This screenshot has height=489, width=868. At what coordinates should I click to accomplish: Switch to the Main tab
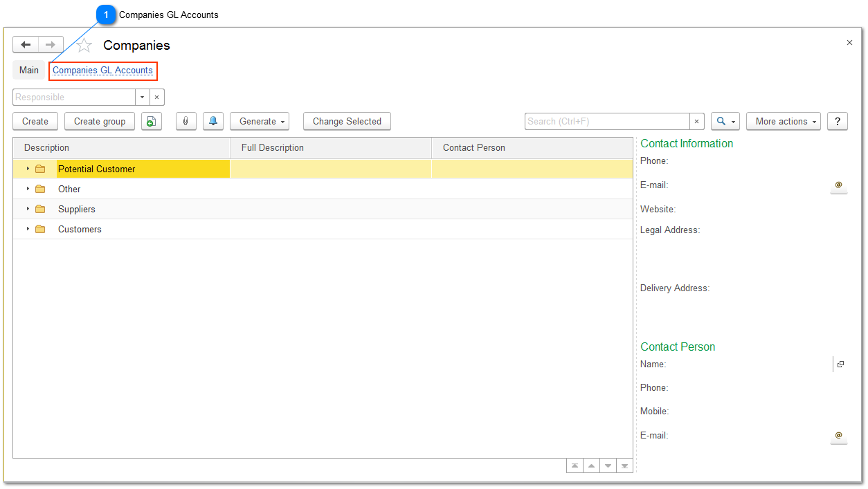[28, 70]
